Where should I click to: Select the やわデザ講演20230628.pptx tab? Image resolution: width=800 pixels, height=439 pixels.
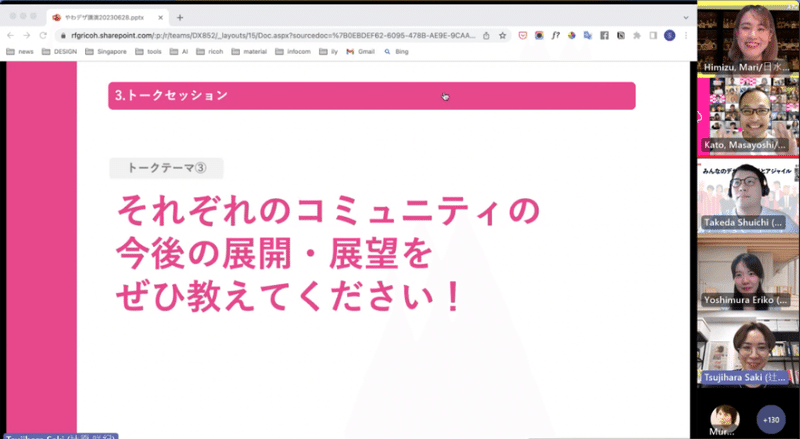107,17
